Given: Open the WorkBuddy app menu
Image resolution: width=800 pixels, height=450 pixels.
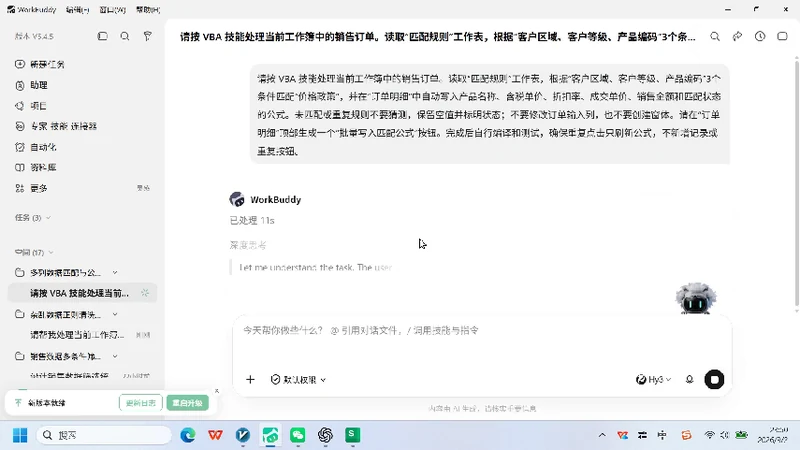Looking at the screenshot, I should 32,10.
